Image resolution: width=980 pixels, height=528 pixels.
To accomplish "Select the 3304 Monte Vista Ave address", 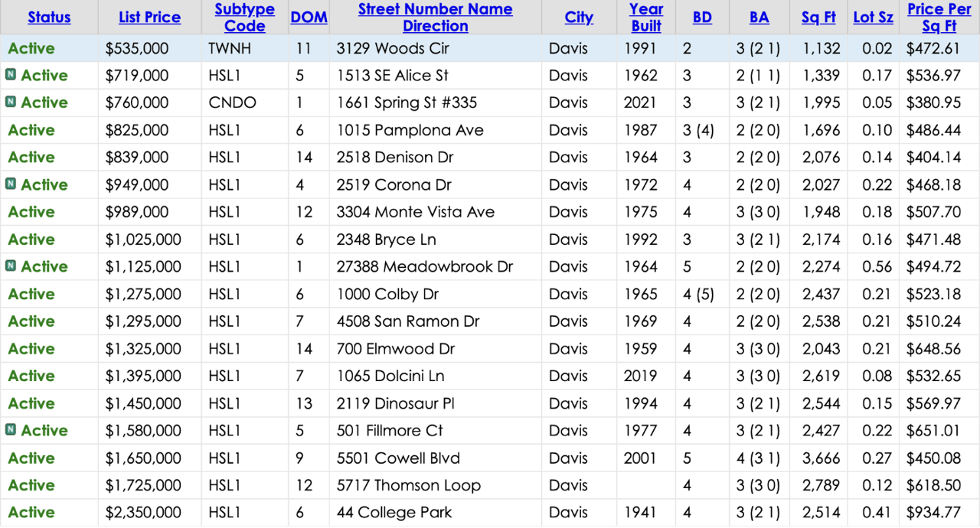I will point(416,212).
